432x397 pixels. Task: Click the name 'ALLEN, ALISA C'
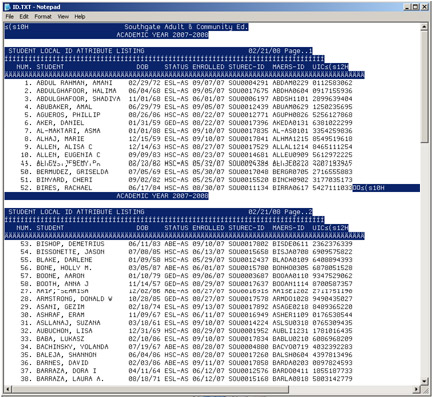tap(64, 147)
